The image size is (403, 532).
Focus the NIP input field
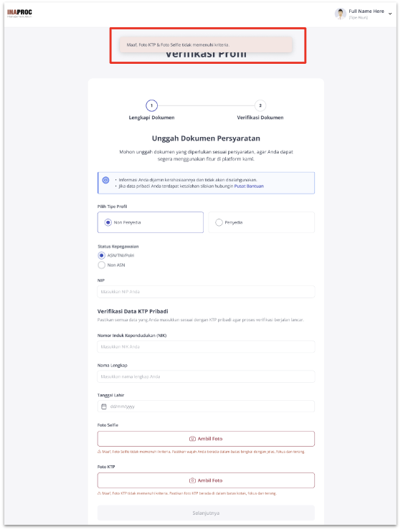(x=206, y=292)
